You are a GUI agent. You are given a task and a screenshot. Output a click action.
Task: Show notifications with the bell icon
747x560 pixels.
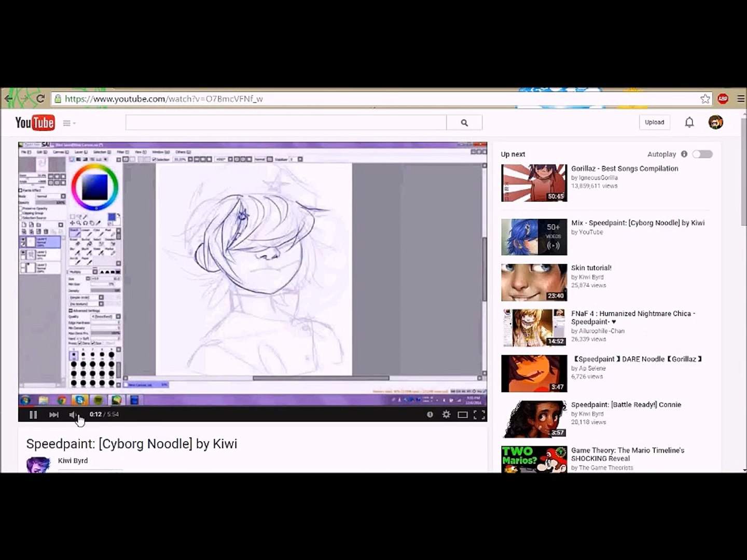(689, 122)
